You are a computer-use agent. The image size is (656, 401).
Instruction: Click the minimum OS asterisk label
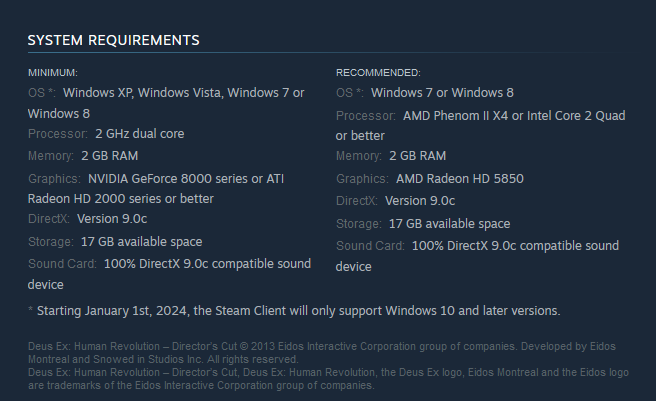tap(42, 93)
